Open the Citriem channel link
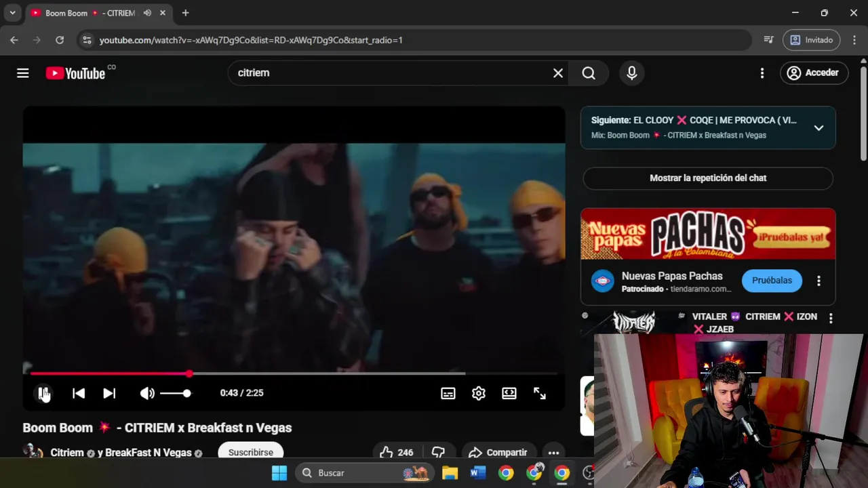The image size is (868, 488). tap(67, 453)
